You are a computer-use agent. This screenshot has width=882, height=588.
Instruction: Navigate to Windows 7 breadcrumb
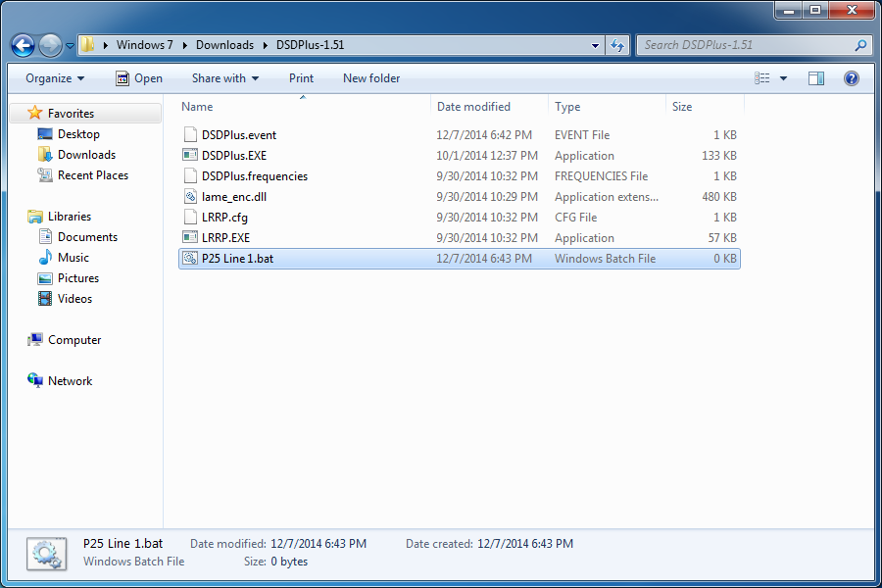click(x=145, y=45)
